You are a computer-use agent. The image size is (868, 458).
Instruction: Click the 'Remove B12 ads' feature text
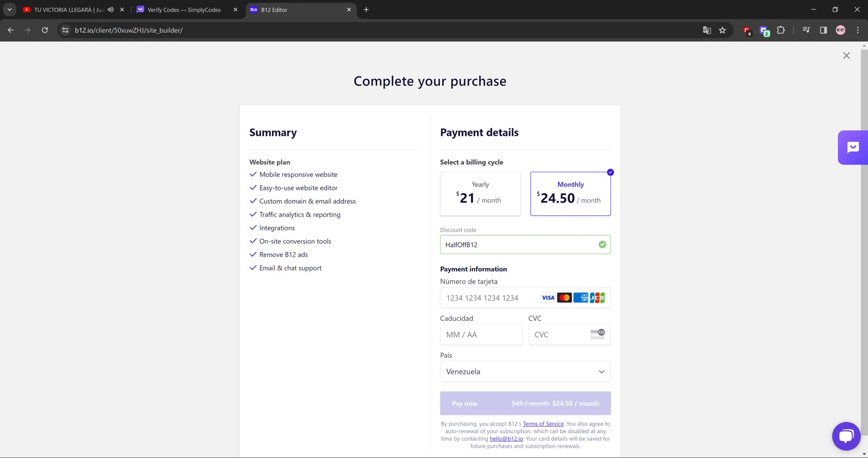284,254
